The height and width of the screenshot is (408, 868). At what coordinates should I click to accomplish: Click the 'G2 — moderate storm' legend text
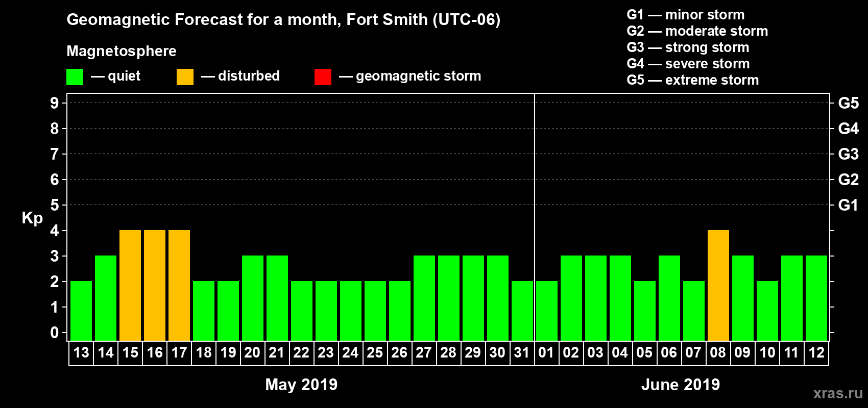click(x=697, y=31)
